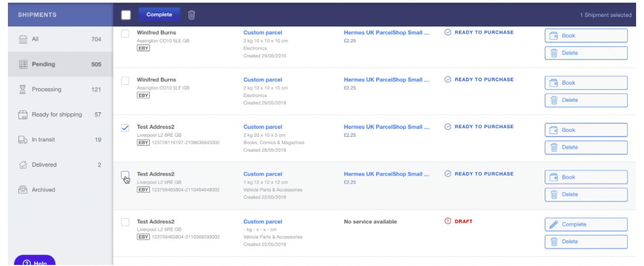Open Custom parcel link in the draft row

(x=263, y=222)
